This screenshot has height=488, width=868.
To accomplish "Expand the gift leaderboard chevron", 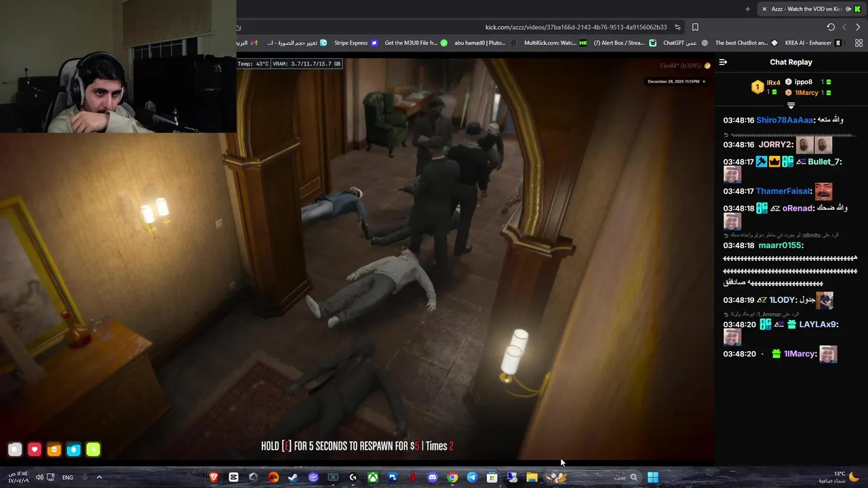I will pyautogui.click(x=791, y=106).
